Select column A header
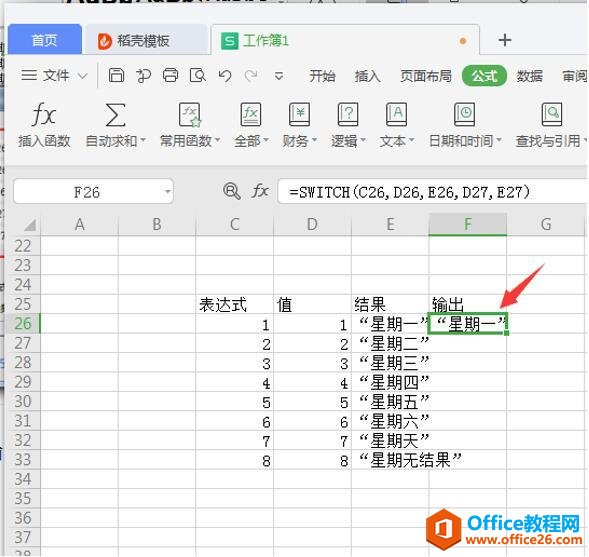589x557 pixels. pyautogui.click(x=79, y=225)
